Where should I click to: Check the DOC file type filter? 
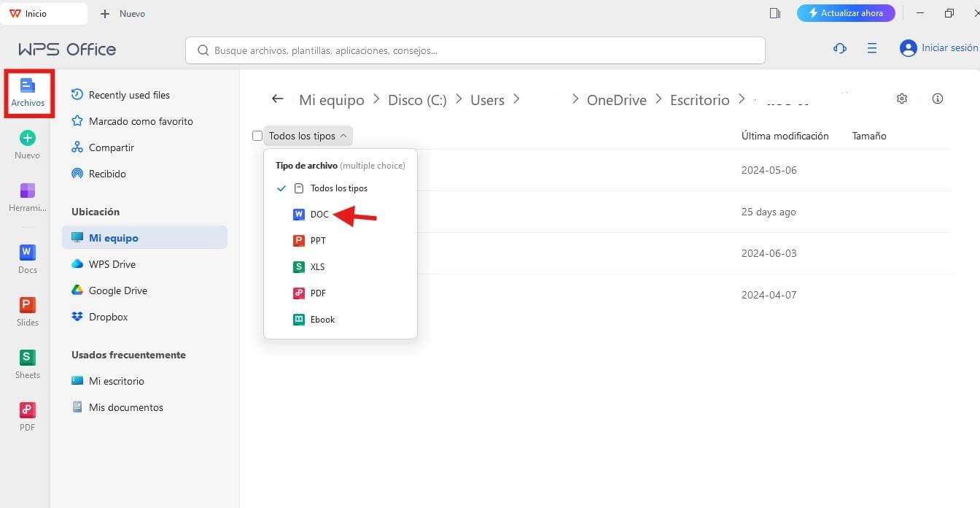point(319,214)
